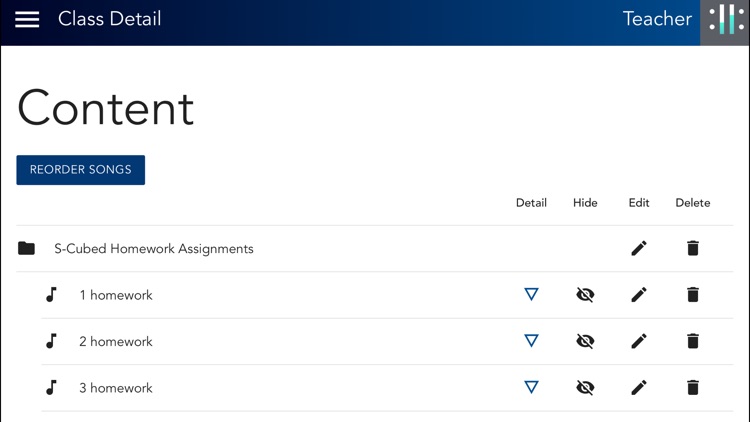Screen dimensions: 750x422
Task: Select the 2 homework song row
Action: click(387, 342)
